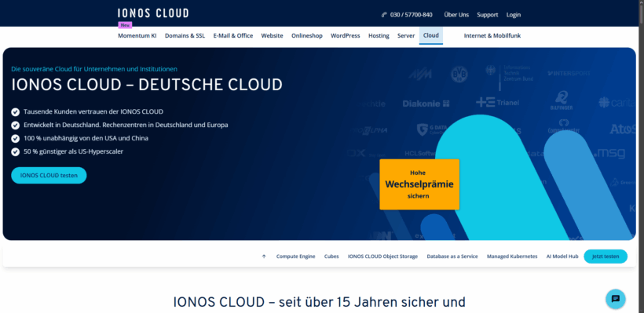644x313 pixels.
Task: Click heading IONOS CLOUD – DEUTSCHE CLOUD
Action: [x=147, y=85]
